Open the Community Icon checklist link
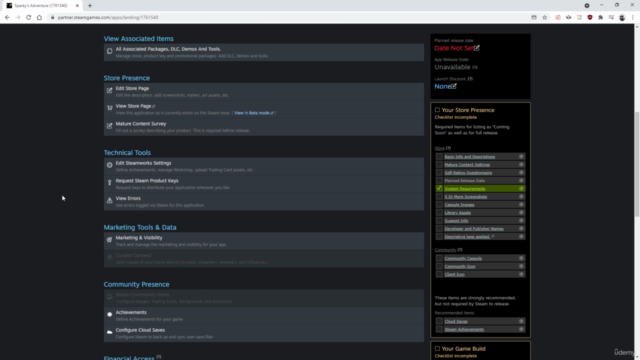Image resolution: width=640 pixels, height=360 pixels. (460, 267)
